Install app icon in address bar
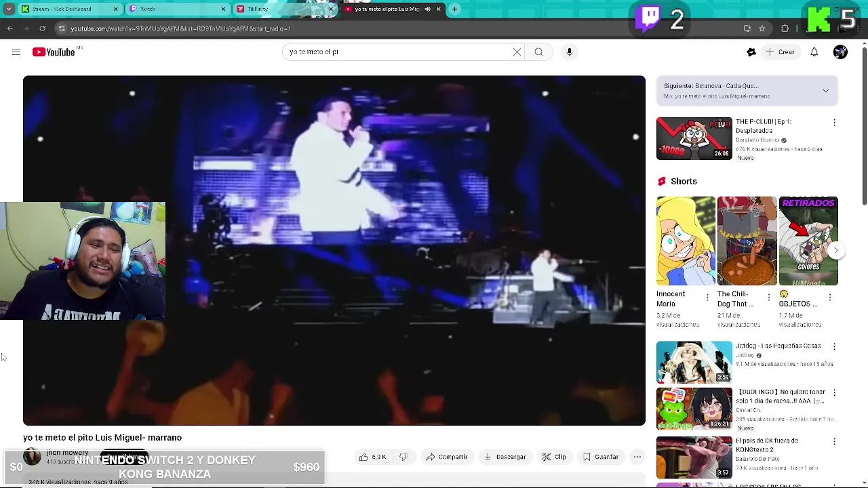The width and height of the screenshot is (868, 488). click(x=747, y=28)
